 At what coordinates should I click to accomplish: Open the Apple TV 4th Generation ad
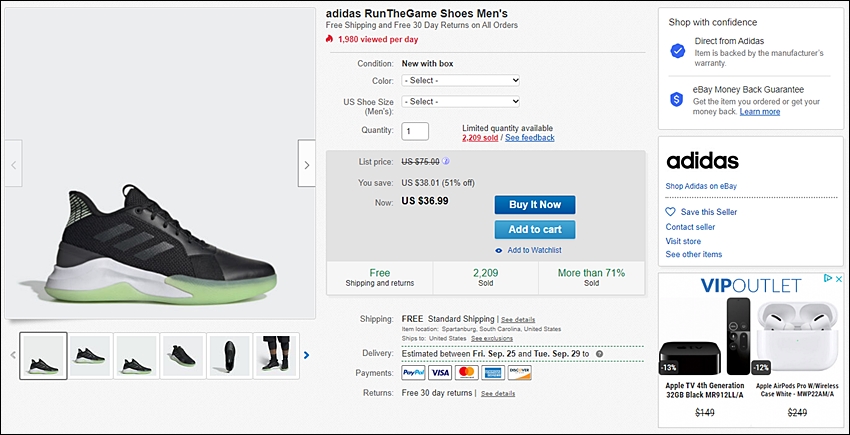705,358
